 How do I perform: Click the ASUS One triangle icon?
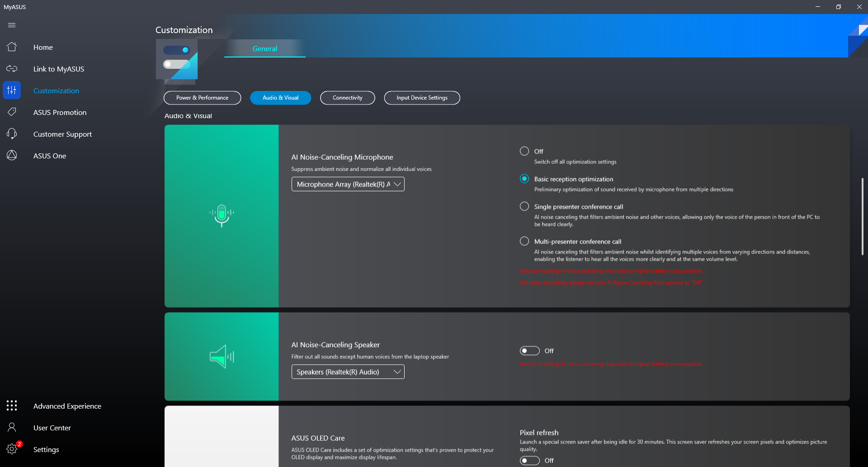(x=12, y=155)
